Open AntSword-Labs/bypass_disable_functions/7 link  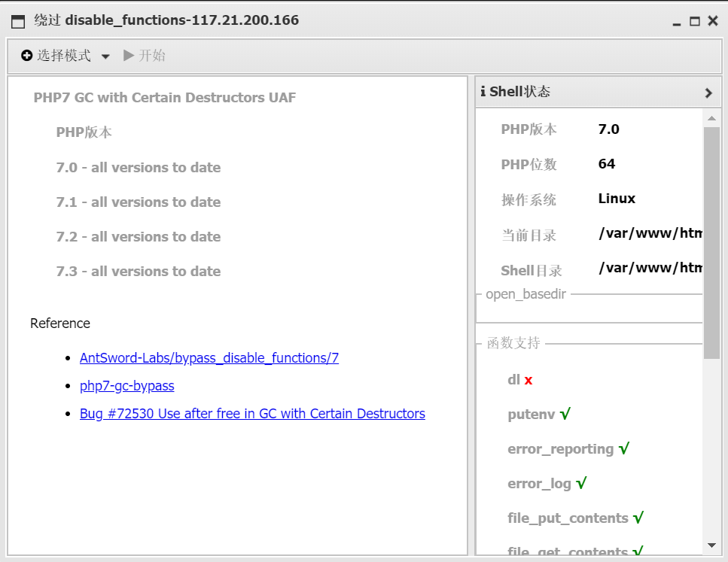(209, 358)
